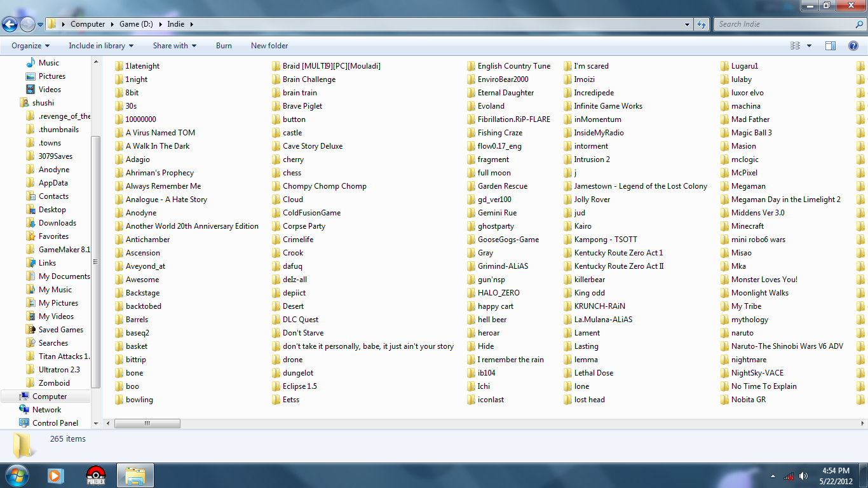Click the Links folder icon in sidebar

(30, 263)
